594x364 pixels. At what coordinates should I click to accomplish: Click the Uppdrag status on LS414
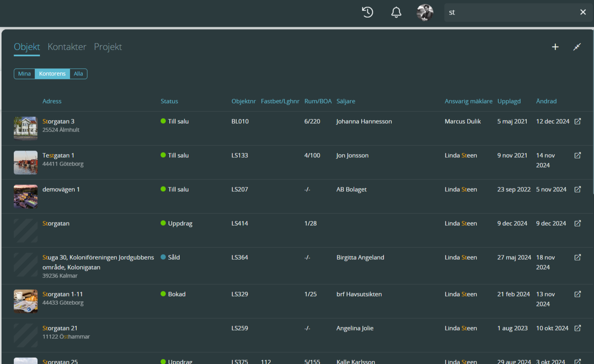(x=176, y=223)
